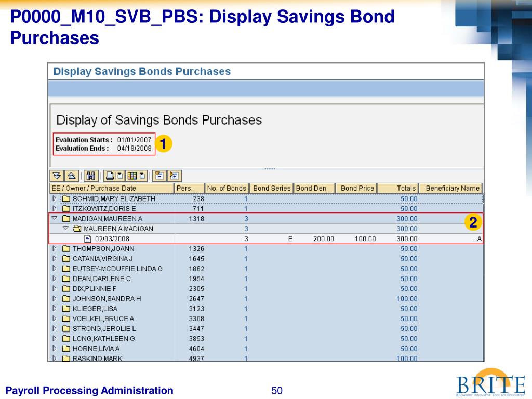This screenshot has height=399, width=532.
Task: Click the EE / Owner / Purchase Date column header
Action: point(112,188)
